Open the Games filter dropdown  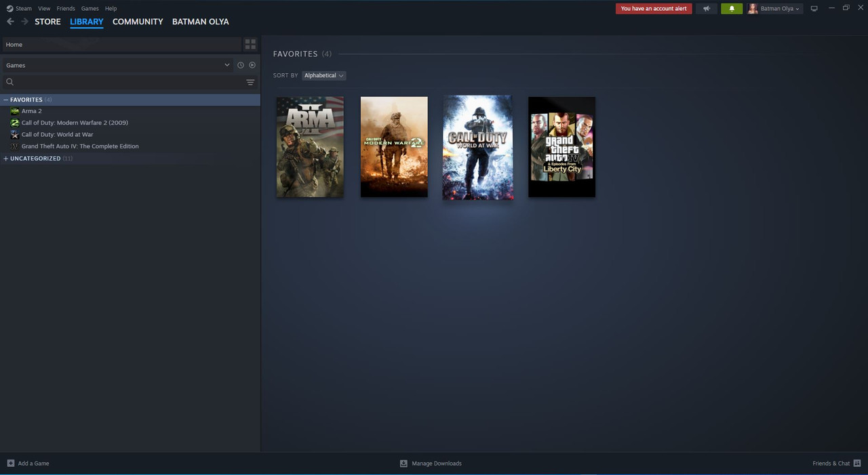pos(117,65)
